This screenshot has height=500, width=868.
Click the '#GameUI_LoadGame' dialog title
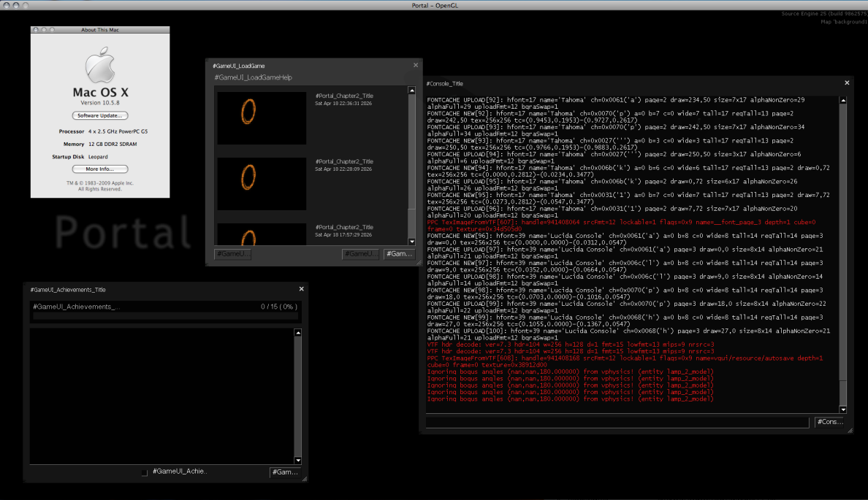pos(239,66)
